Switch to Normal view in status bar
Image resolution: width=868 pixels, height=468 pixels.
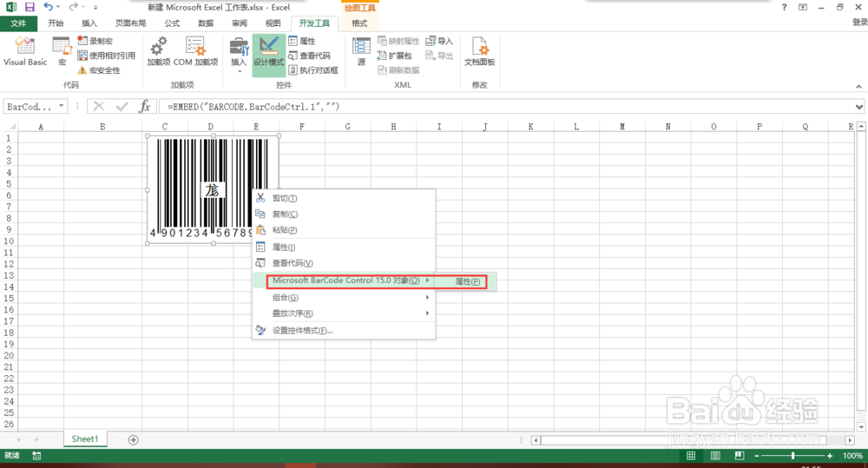tap(691, 455)
